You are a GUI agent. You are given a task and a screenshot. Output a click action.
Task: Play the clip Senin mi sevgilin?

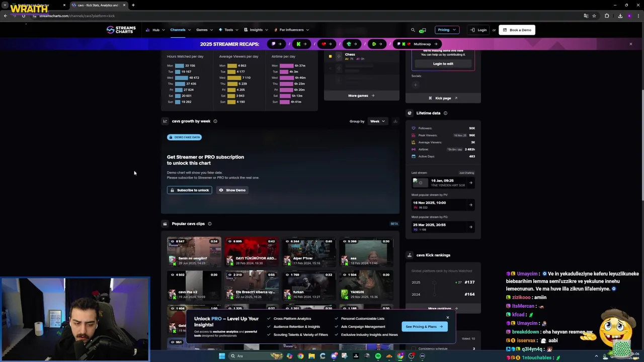point(194,252)
